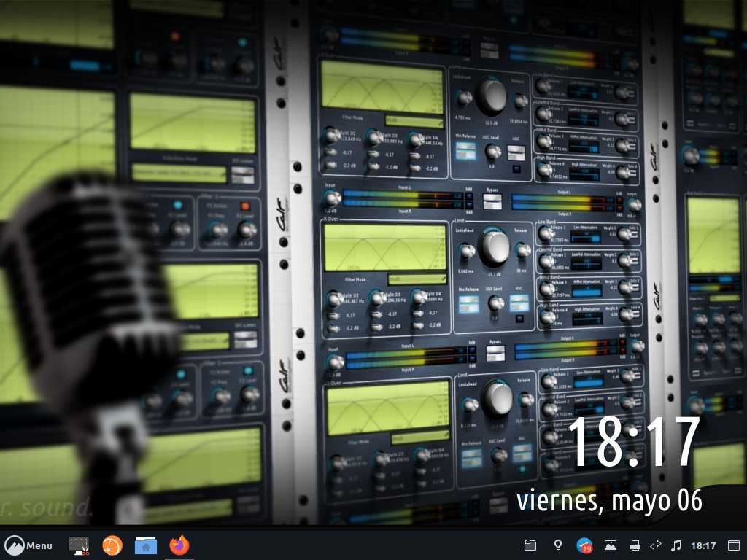This screenshot has width=747, height=560.
Task: Open the home folder file manager
Action: pos(146,545)
